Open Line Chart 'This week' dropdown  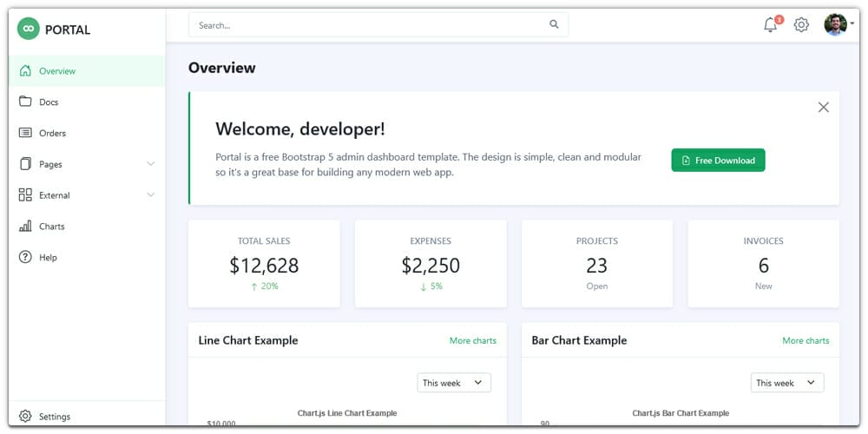click(454, 383)
